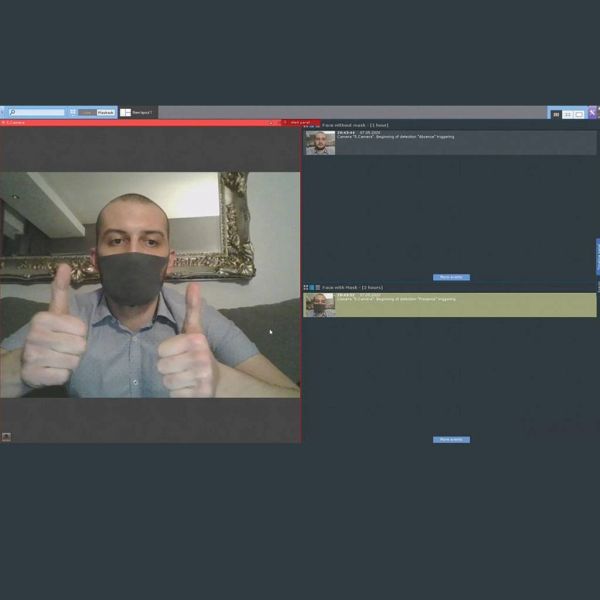Image resolution: width=600 pixels, height=600 pixels.
Task: Click the middle layout view icon
Action: pos(568,114)
